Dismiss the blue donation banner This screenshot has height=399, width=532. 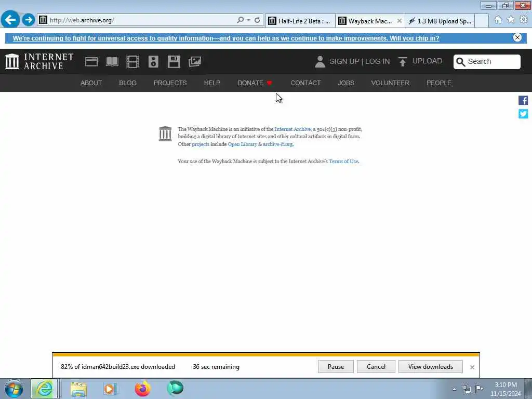pyautogui.click(x=517, y=37)
